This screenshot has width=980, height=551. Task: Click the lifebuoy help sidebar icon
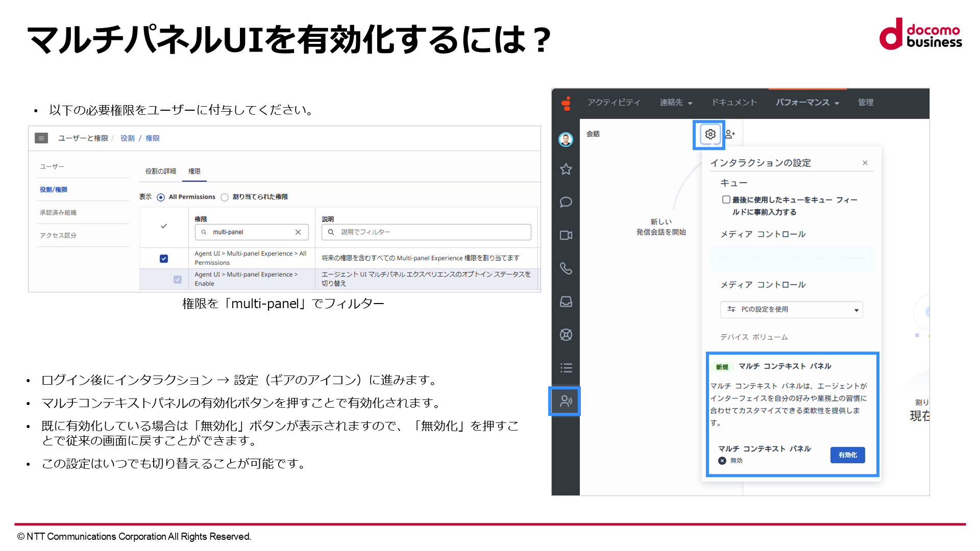pyautogui.click(x=566, y=335)
